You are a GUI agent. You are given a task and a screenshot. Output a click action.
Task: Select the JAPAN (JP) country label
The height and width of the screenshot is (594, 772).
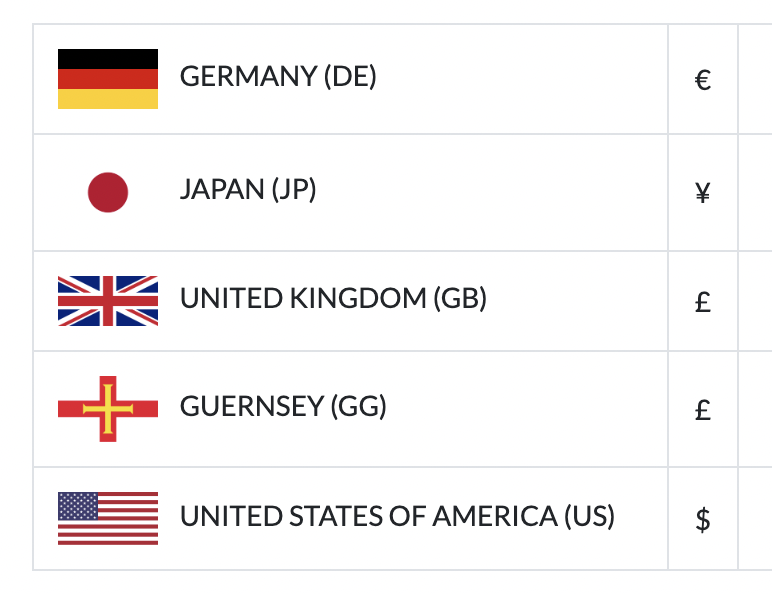pyautogui.click(x=248, y=190)
